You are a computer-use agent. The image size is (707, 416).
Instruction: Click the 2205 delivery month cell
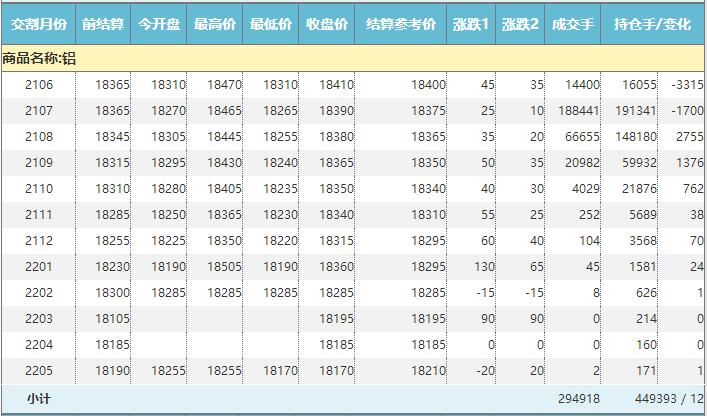(x=38, y=370)
